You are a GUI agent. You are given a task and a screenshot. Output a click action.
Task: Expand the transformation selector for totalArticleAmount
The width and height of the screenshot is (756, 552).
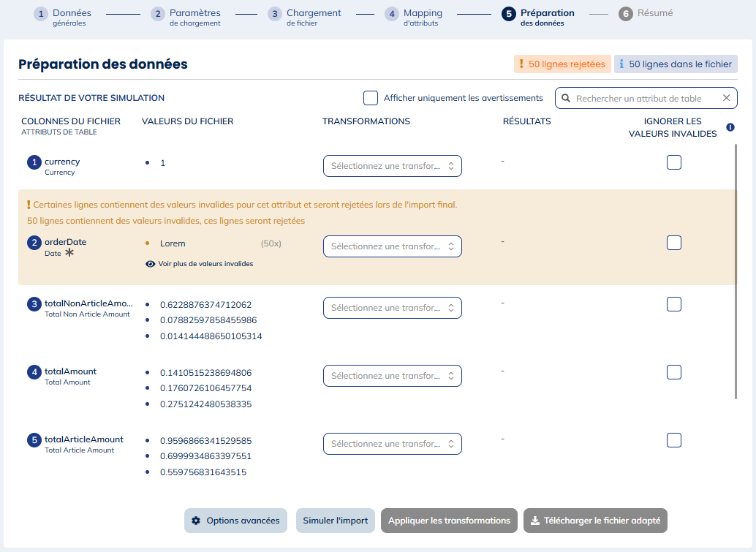[392, 444]
